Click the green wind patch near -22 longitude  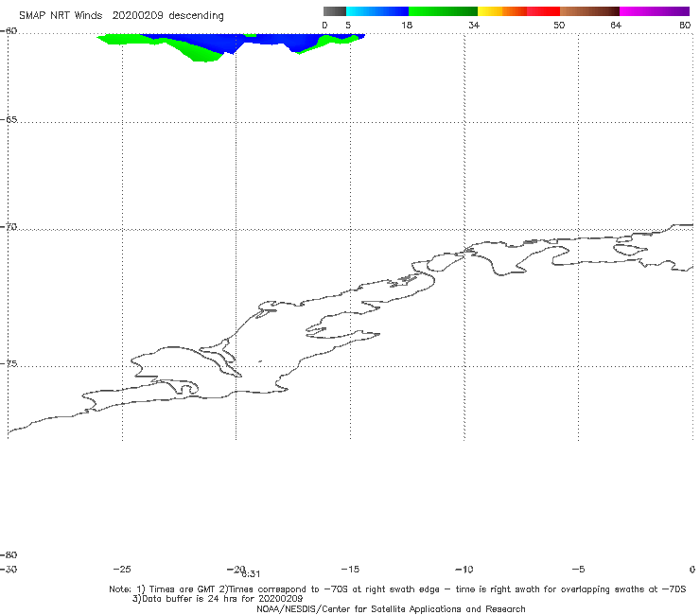click(x=201, y=55)
